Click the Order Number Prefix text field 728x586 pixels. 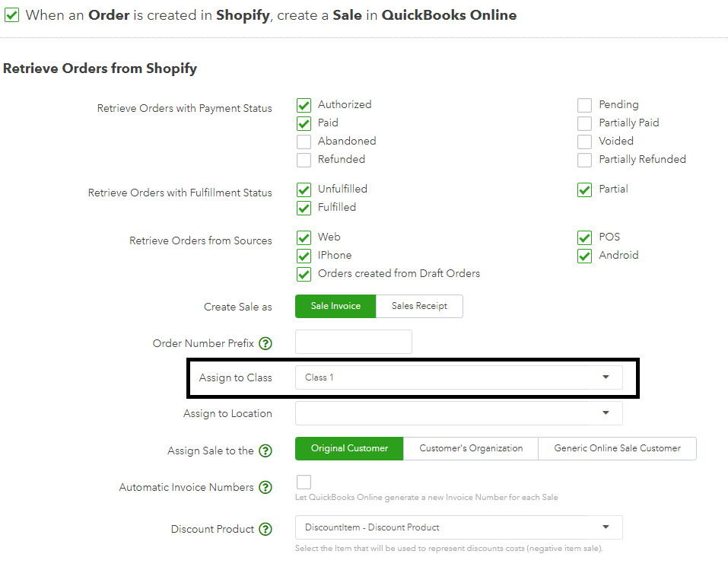coord(353,342)
